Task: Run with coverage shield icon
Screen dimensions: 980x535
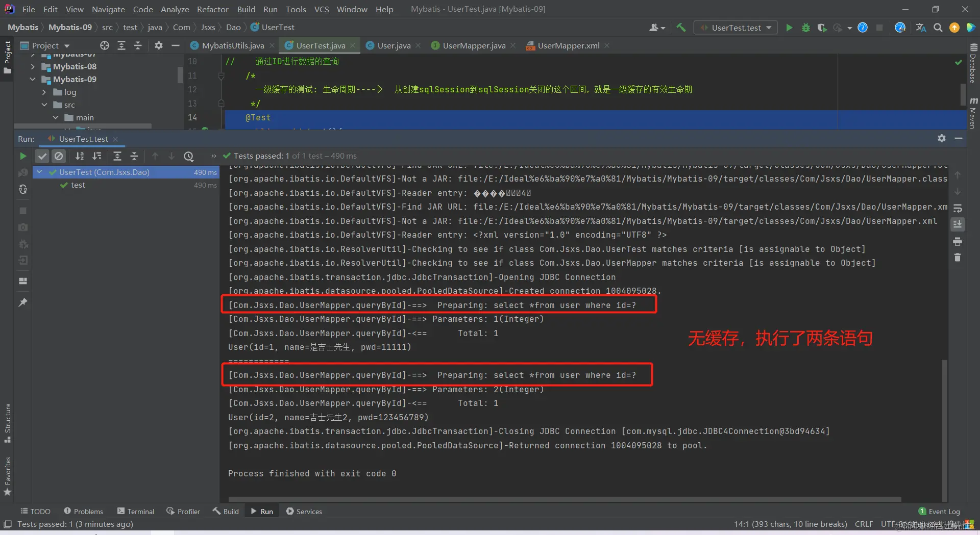Action: click(821, 28)
